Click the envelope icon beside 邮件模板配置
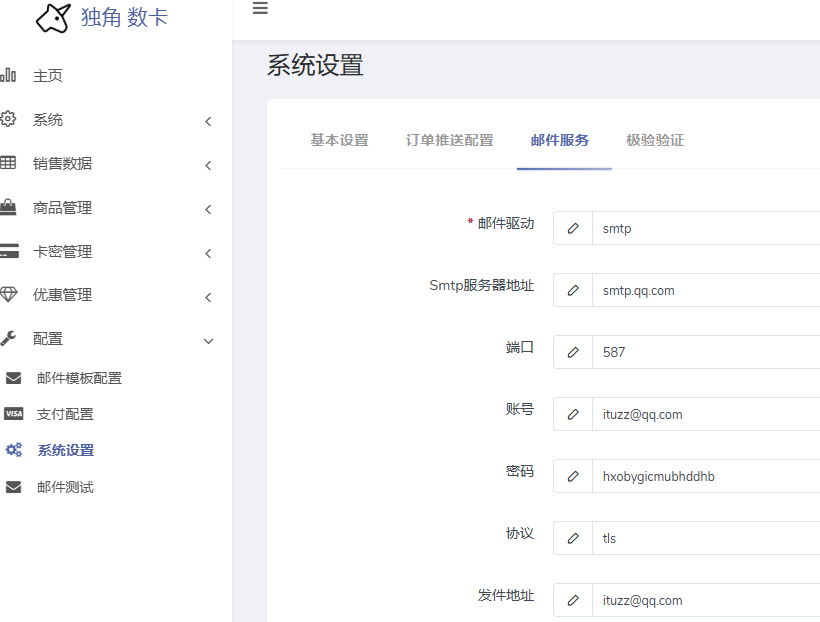 click(14, 378)
